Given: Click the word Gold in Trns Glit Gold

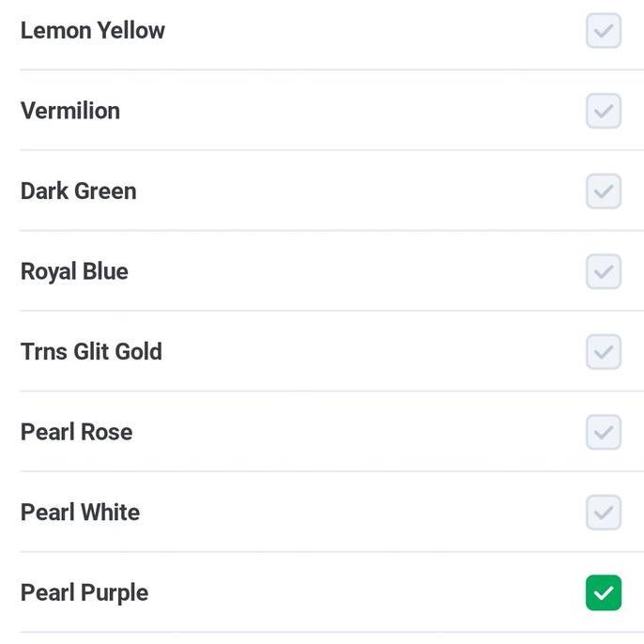Looking at the screenshot, I should point(138,352).
